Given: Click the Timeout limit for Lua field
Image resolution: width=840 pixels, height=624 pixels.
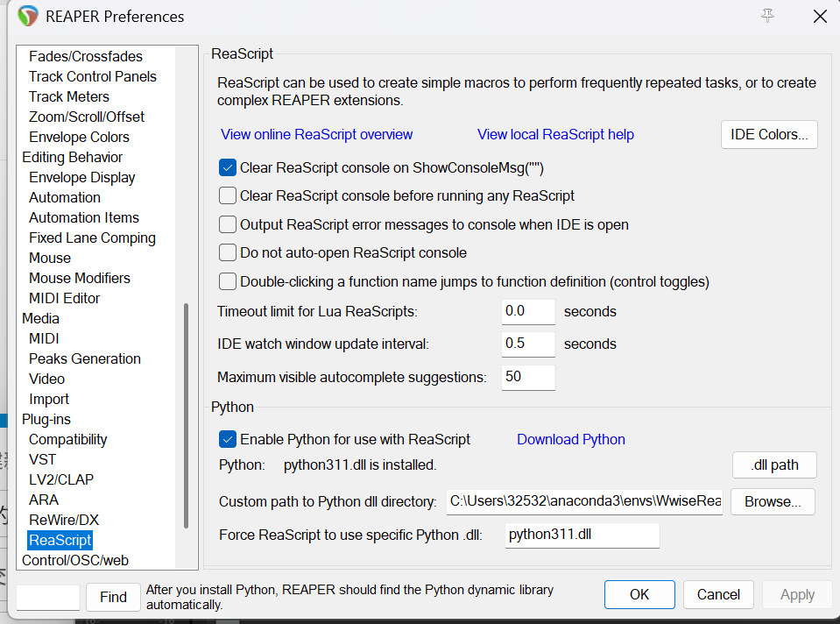Looking at the screenshot, I should (528, 311).
